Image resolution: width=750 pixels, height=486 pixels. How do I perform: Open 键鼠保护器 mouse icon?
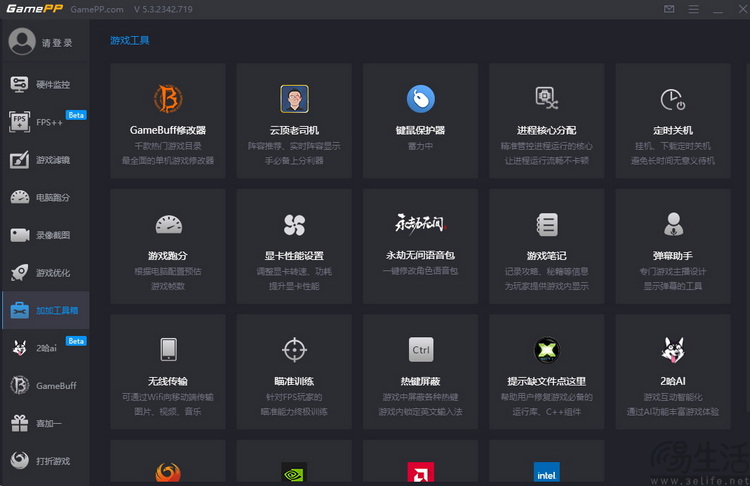coord(420,98)
